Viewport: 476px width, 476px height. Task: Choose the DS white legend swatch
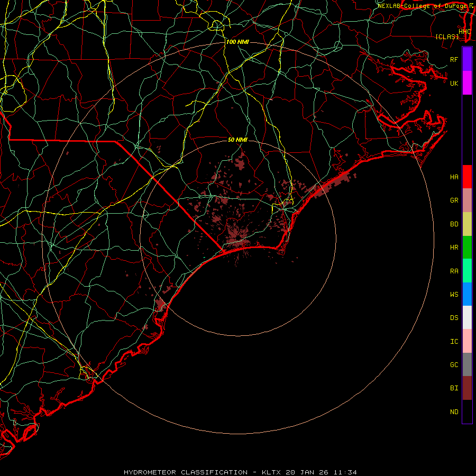(x=467, y=317)
